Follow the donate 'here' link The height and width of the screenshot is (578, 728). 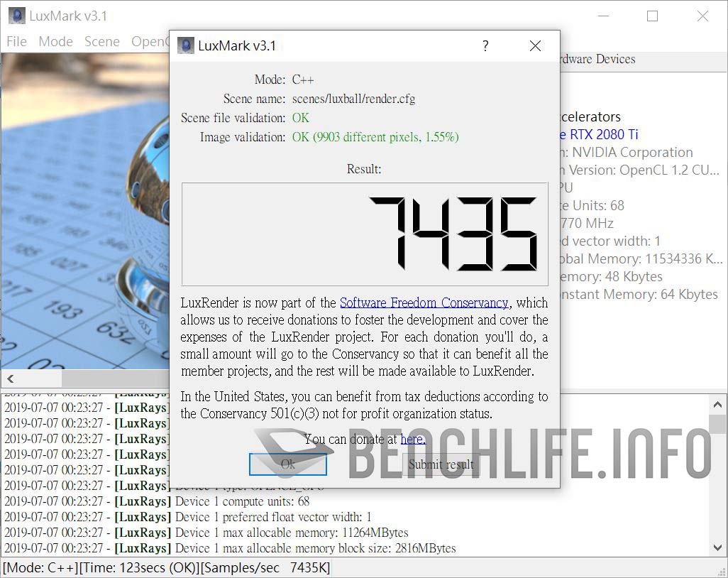coord(412,439)
